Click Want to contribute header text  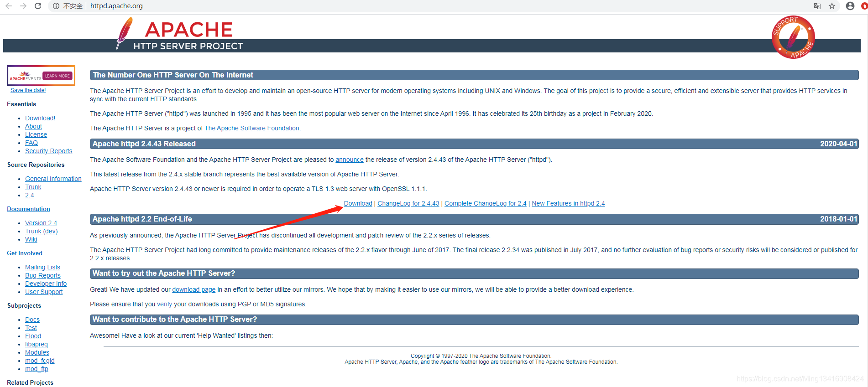(175, 320)
